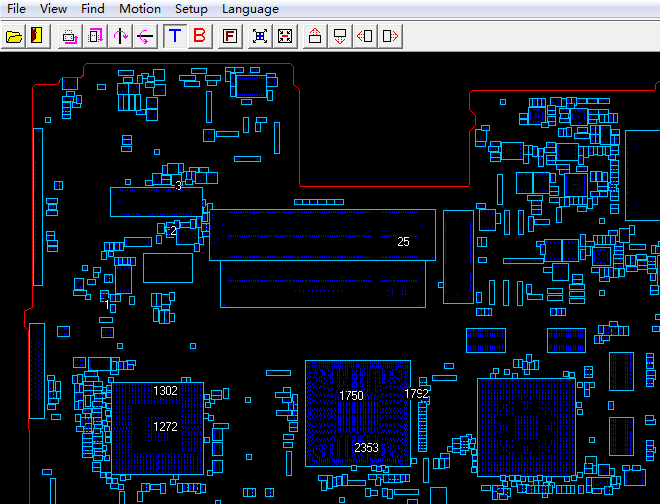Show the bottom side with the red B button
This screenshot has width=660, height=504.
pos(200,36)
